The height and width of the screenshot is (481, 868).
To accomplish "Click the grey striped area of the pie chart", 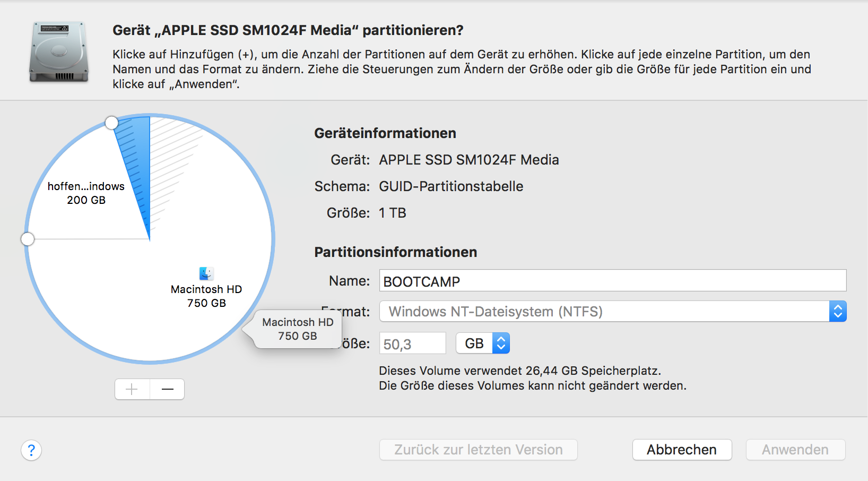I will 170,154.
